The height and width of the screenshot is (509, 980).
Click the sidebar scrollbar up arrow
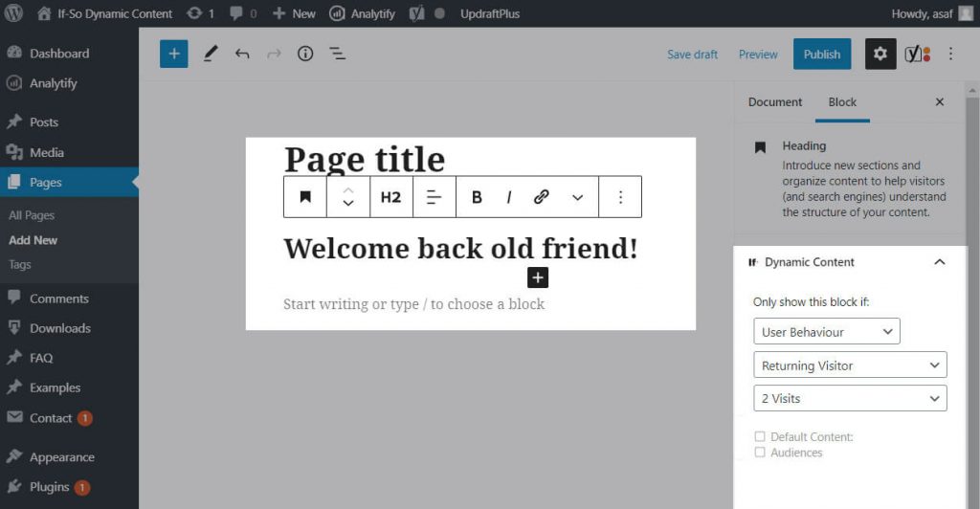972,91
